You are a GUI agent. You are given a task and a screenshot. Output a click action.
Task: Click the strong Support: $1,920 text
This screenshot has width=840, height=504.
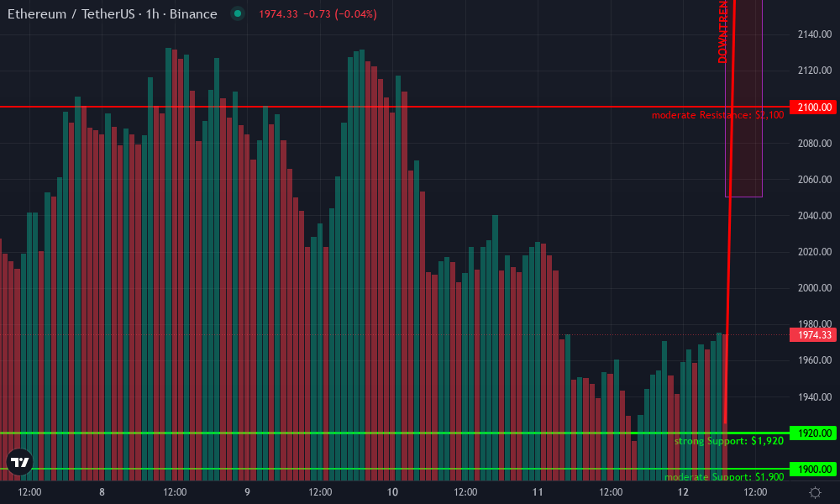pyautogui.click(x=729, y=440)
